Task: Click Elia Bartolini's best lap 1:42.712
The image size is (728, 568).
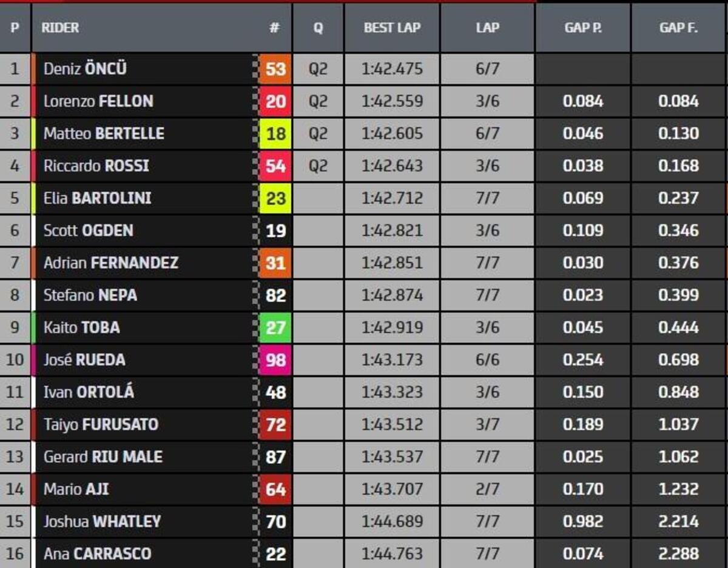Action: [x=392, y=198]
